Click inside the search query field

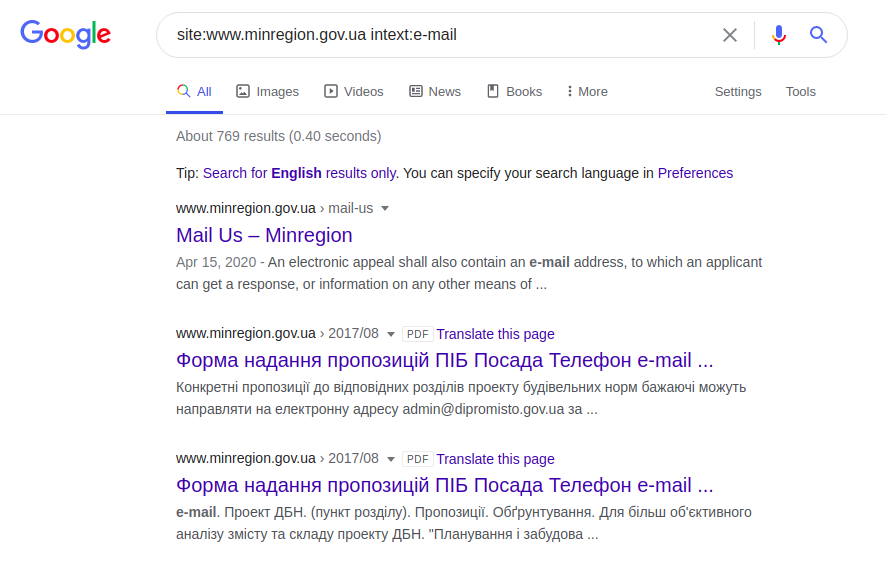coord(440,35)
